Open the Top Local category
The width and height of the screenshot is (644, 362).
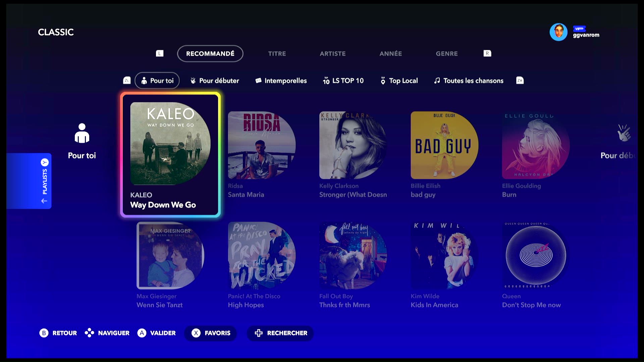[x=399, y=80]
